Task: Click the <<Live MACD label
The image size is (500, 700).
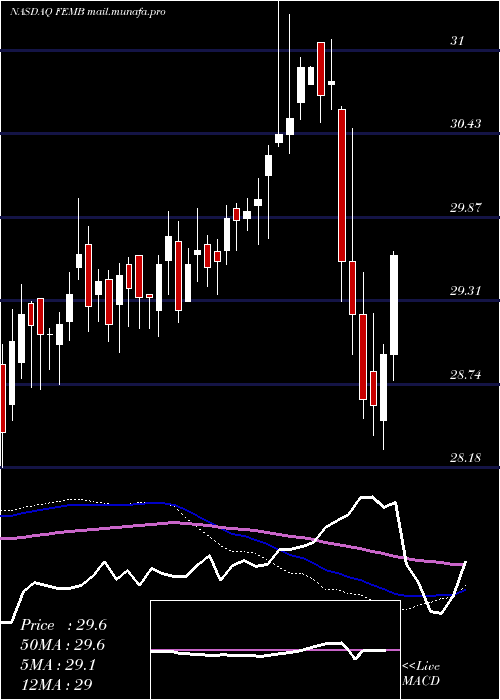Action: click(x=421, y=674)
